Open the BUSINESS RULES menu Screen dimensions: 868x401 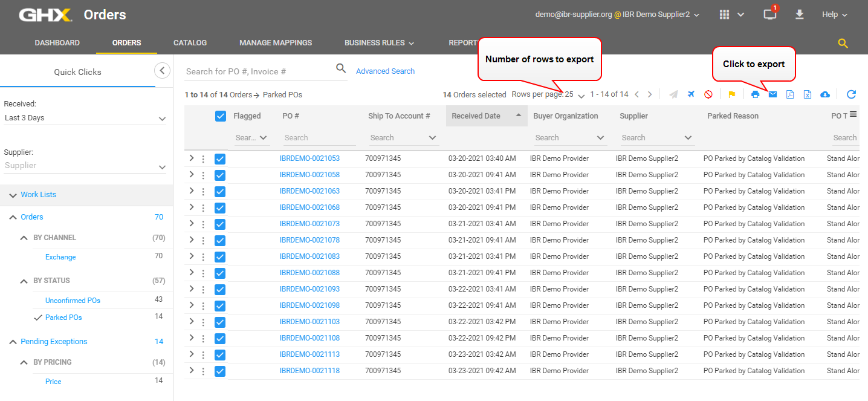379,43
